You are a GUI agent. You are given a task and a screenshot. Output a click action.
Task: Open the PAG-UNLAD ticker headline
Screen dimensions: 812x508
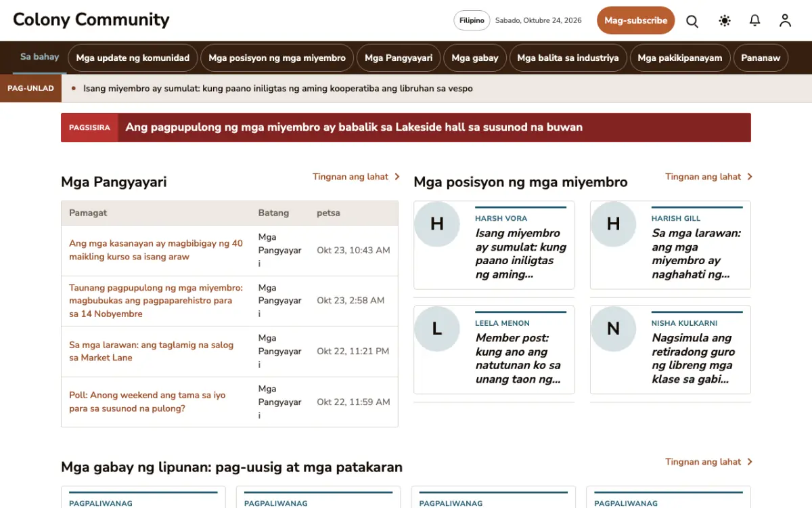[278, 88]
